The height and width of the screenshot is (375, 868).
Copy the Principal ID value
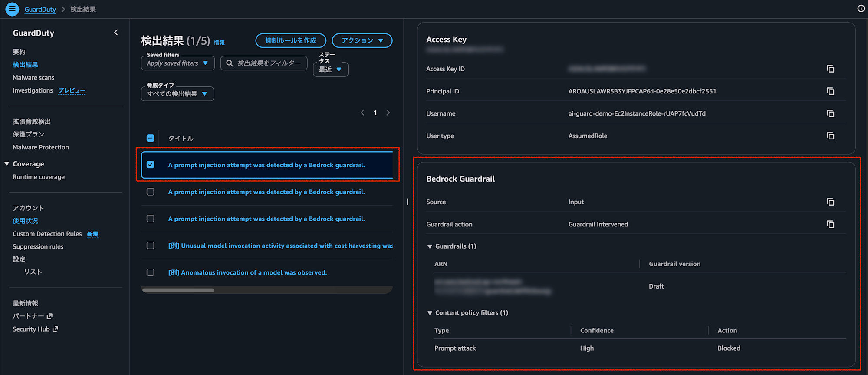pos(830,91)
